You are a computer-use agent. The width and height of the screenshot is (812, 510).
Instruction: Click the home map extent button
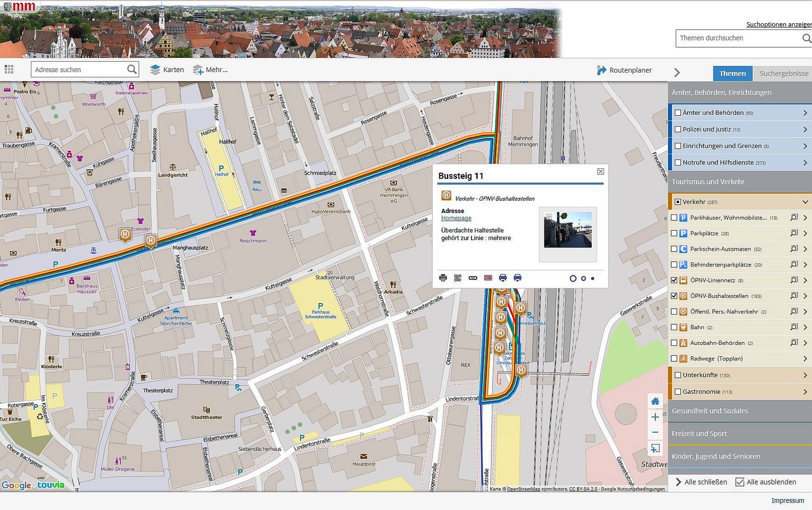pyautogui.click(x=655, y=401)
